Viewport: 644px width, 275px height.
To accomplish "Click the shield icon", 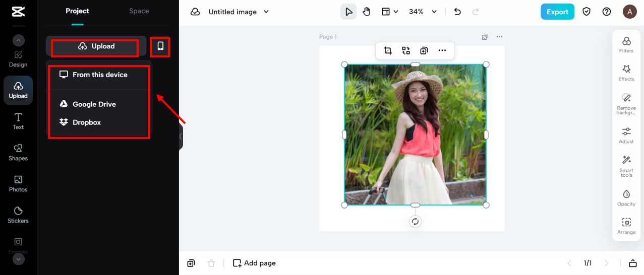I will click(587, 12).
